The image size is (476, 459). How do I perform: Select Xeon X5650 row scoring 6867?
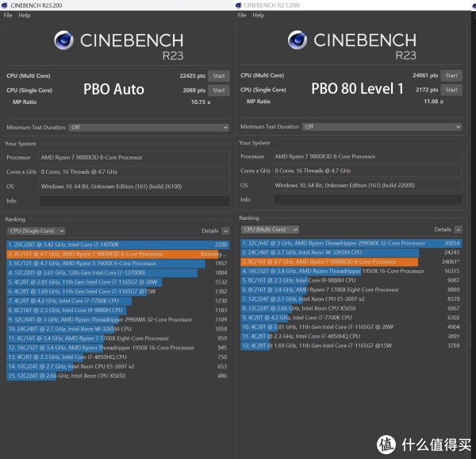pyautogui.click(x=351, y=308)
